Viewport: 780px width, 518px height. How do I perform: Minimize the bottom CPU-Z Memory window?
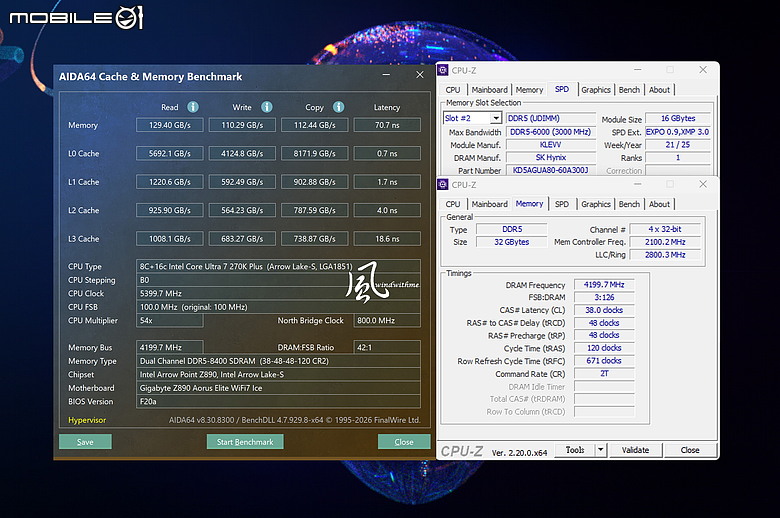[x=638, y=184]
